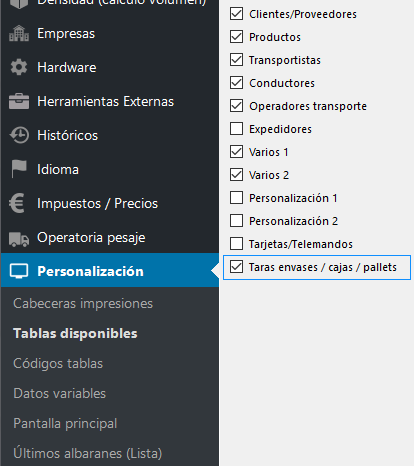Uncheck the Varios 2 checkbox
Viewport: 414px width, 466px height.
tap(236, 175)
